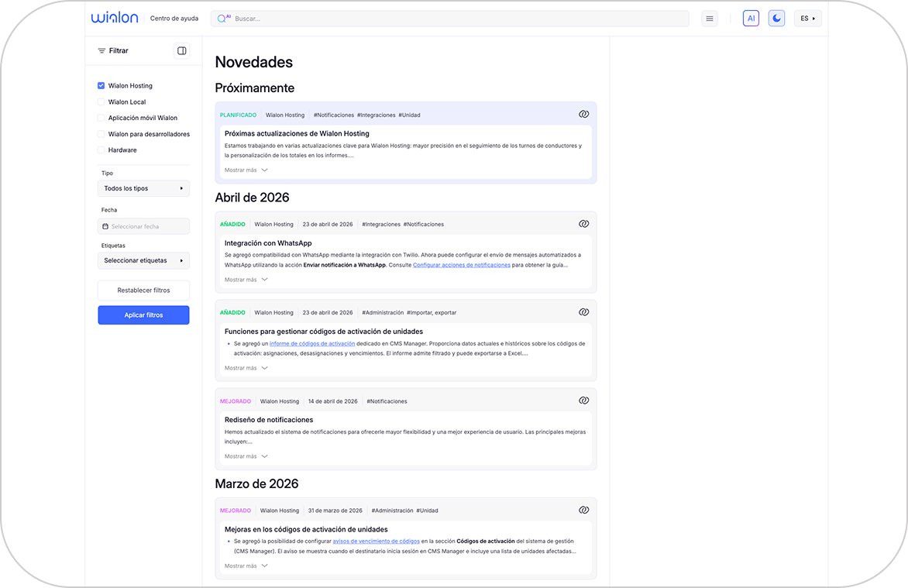
Task: Click the Marzo de 2026 heading
Action: click(x=256, y=483)
